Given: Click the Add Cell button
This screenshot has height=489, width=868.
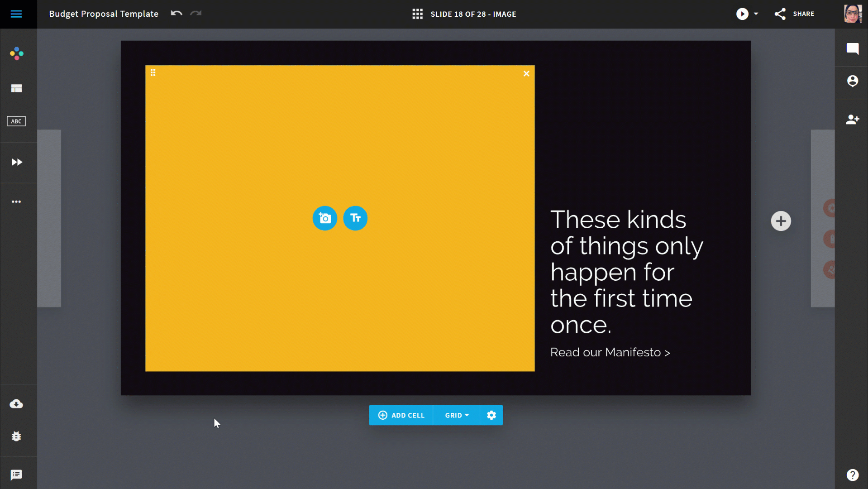Looking at the screenshot, I should pyautogui.click(x=401, y=415).
